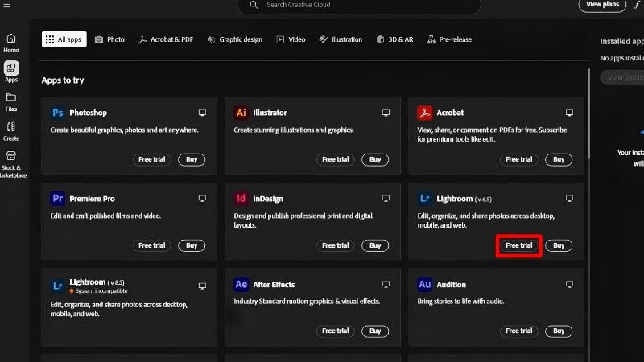Screen dimensions: 644x362
Task: Click the Premiere Pro Pr icon
Action: pos(57,199)
